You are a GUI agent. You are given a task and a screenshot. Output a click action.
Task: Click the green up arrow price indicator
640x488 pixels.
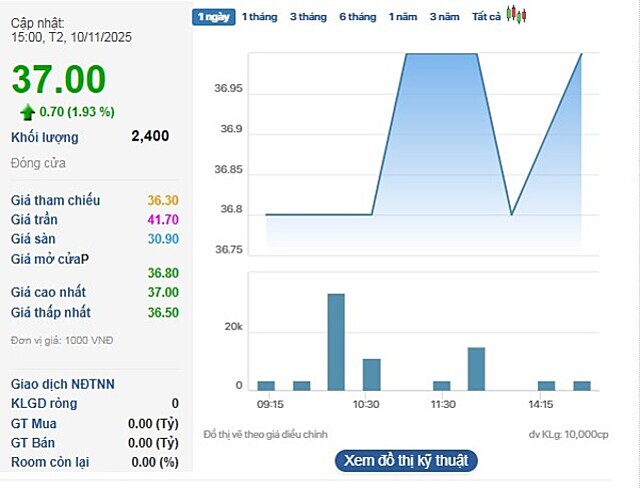click(27, 111)
